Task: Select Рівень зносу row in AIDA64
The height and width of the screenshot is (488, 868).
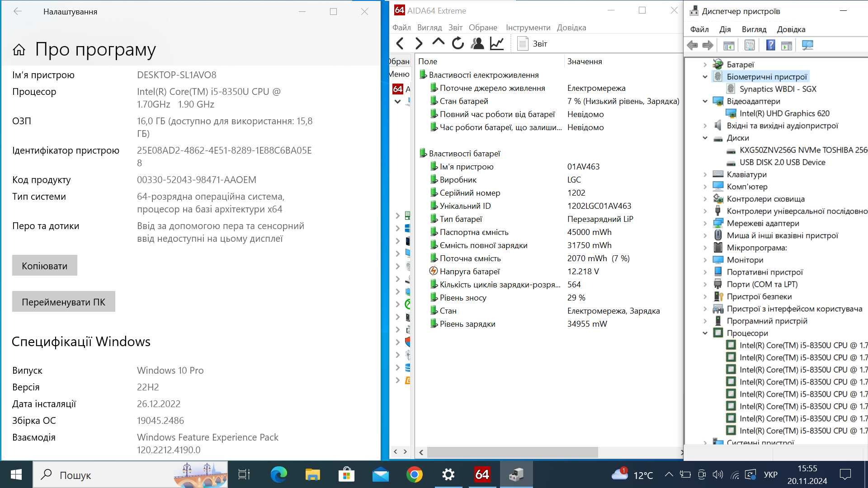Action: (549, 298)
